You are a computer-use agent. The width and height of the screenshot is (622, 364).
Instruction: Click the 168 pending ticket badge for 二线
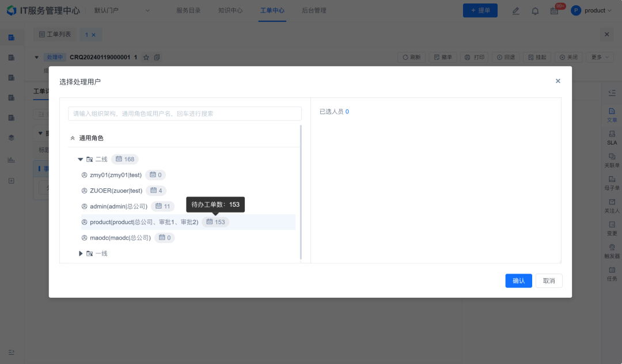click(x=124, y=159)
